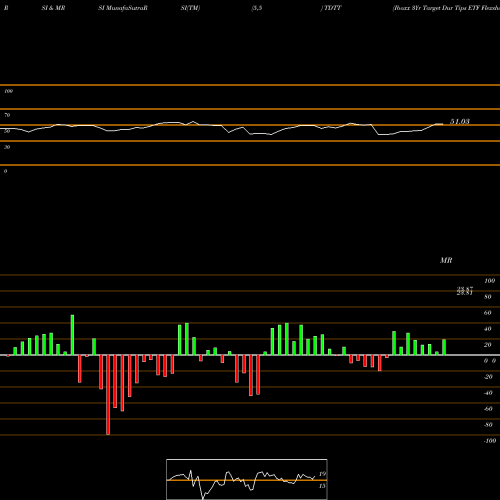
Task: Click the MR axis label 20
Action: (487, 345)
